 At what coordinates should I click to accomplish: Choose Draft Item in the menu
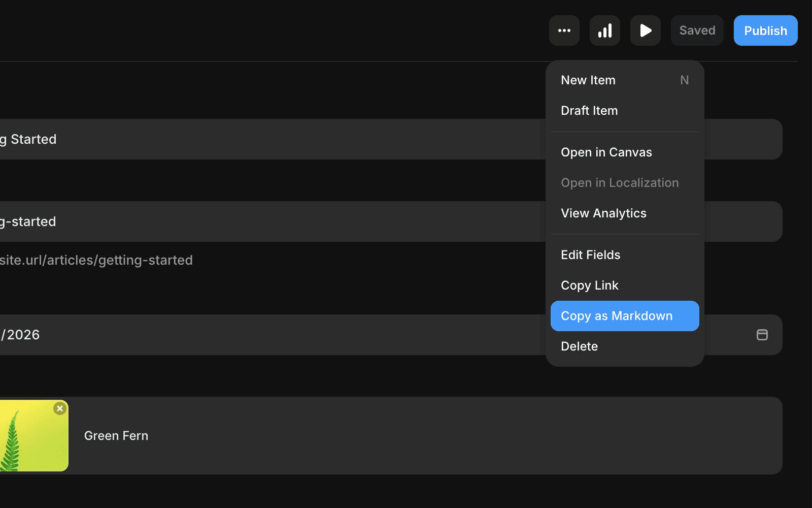[x=589, y=110]
